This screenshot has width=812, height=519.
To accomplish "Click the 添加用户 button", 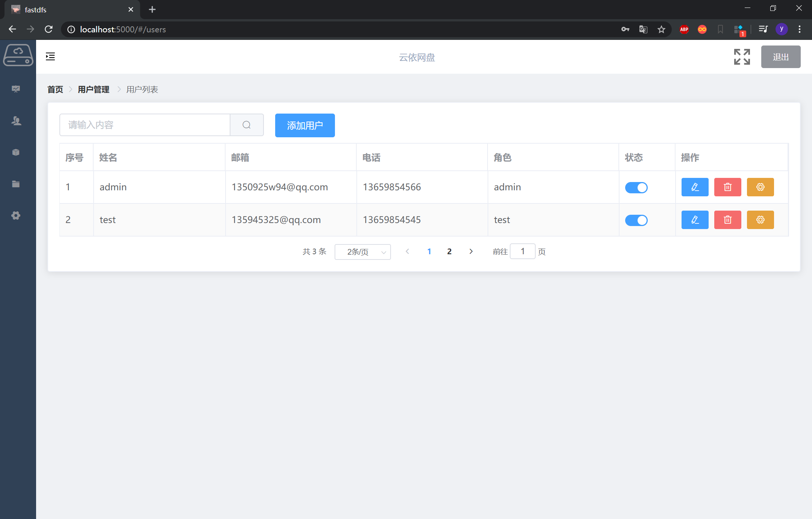I will point(304,125).
